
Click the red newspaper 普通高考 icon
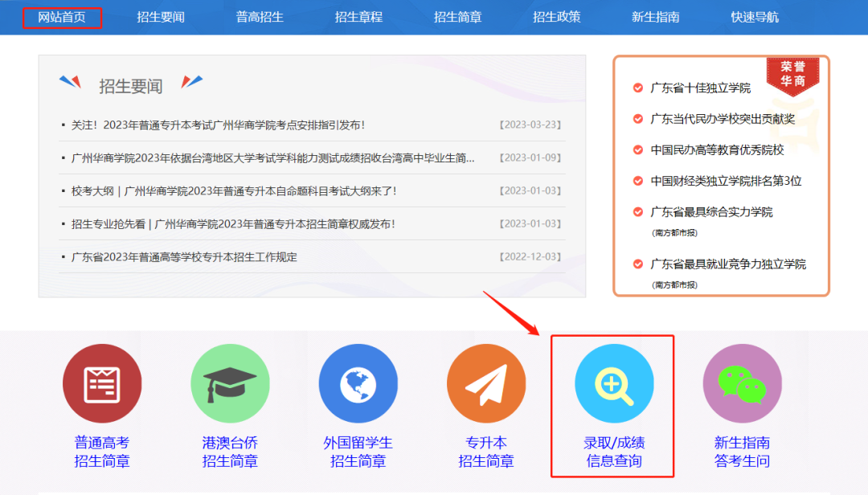tap(102, 383)
